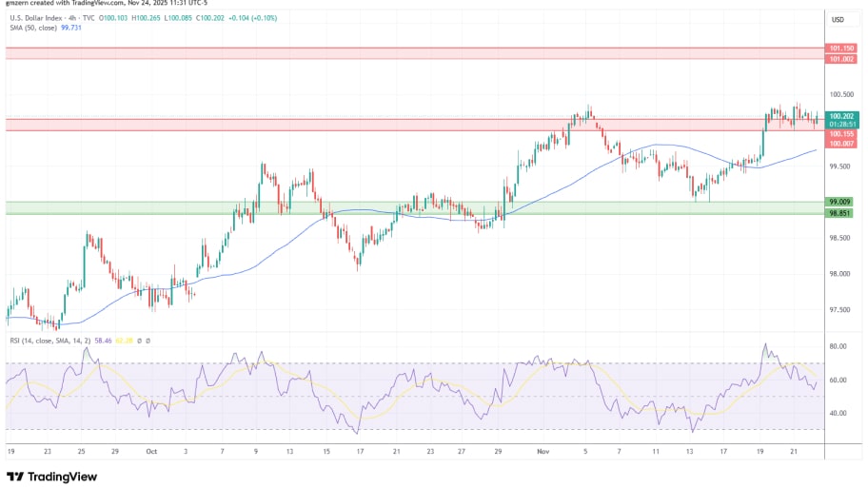The height and width of the screenshot is (488, 868).
Task: Select the U.S. Dollar Index symbol title
Action: pos(36,19)
